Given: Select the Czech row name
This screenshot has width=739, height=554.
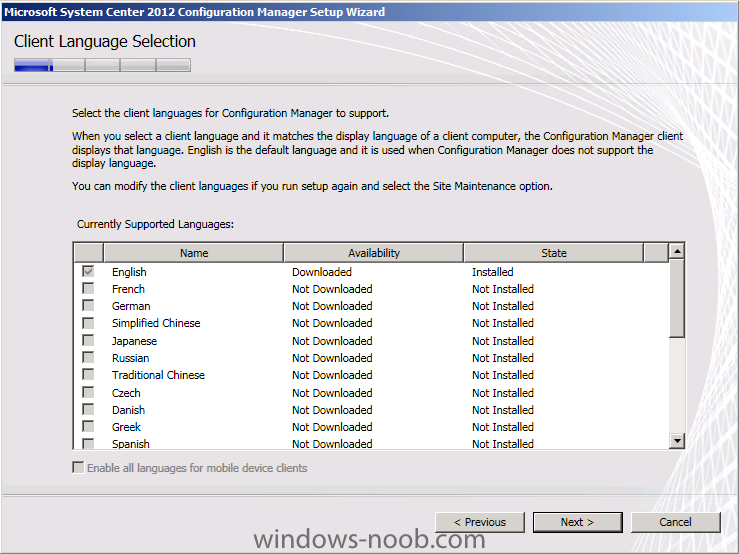Looking at the screenshot, I should coord(126,393).
